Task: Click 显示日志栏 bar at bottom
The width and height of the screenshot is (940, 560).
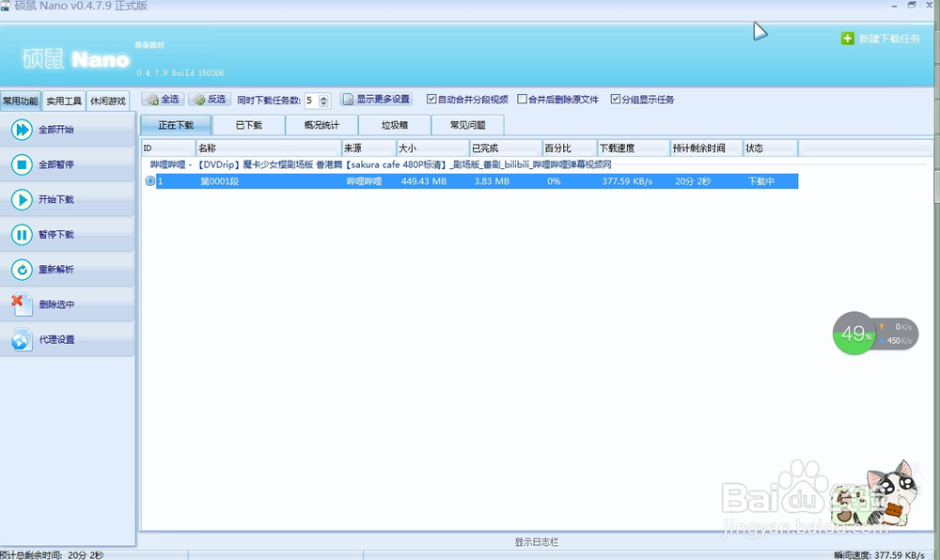Action: click(x=536, y=541)
